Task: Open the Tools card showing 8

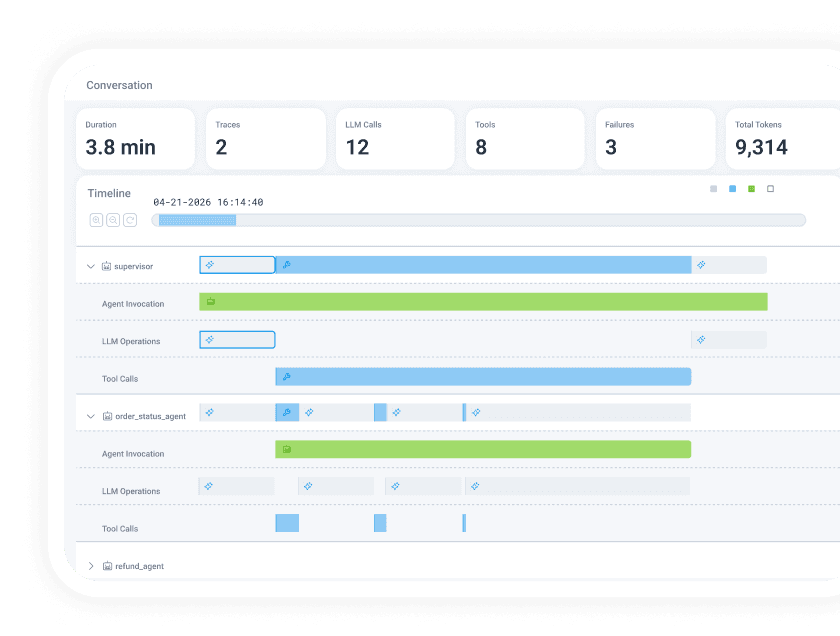Action: coord(526,139)
